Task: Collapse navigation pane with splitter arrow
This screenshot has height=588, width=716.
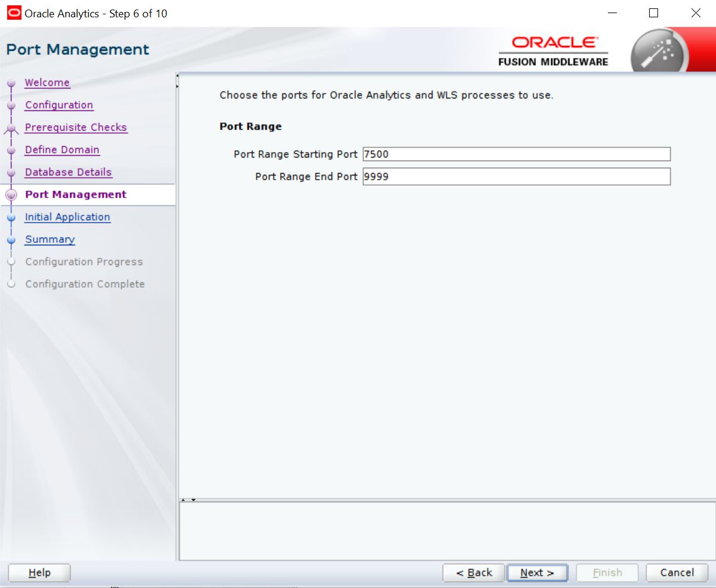Action: 177,76
